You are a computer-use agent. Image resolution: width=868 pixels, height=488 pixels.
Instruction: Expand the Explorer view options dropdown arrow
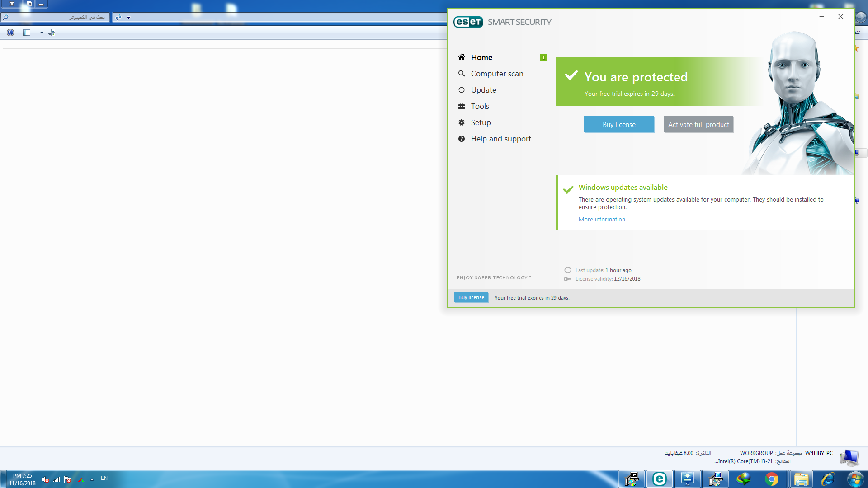(42, 33)
